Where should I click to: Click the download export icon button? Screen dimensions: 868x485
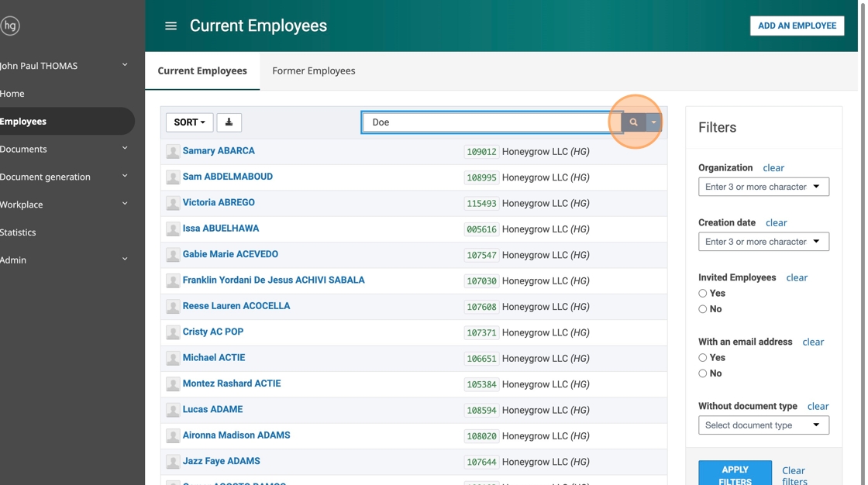pos(229,122)
